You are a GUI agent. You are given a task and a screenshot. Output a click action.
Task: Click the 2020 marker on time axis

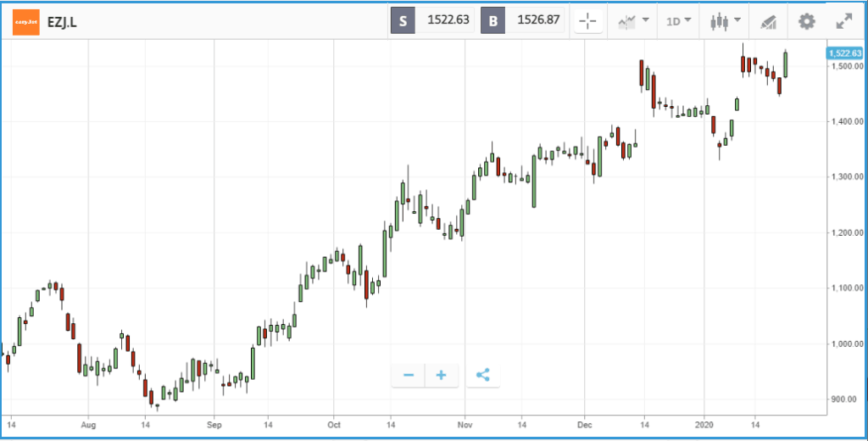tap(704, 425)
